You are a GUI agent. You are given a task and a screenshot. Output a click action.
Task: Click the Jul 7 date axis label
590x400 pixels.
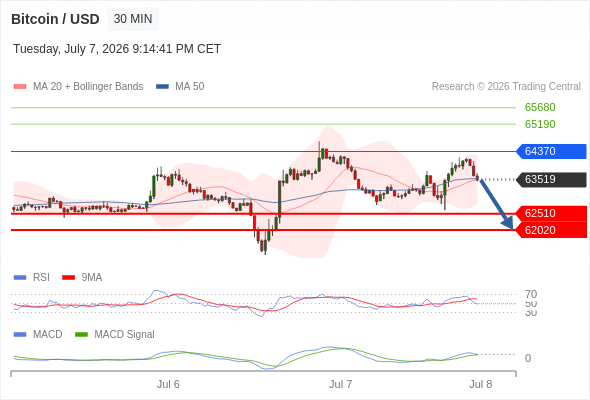point(341,384)
